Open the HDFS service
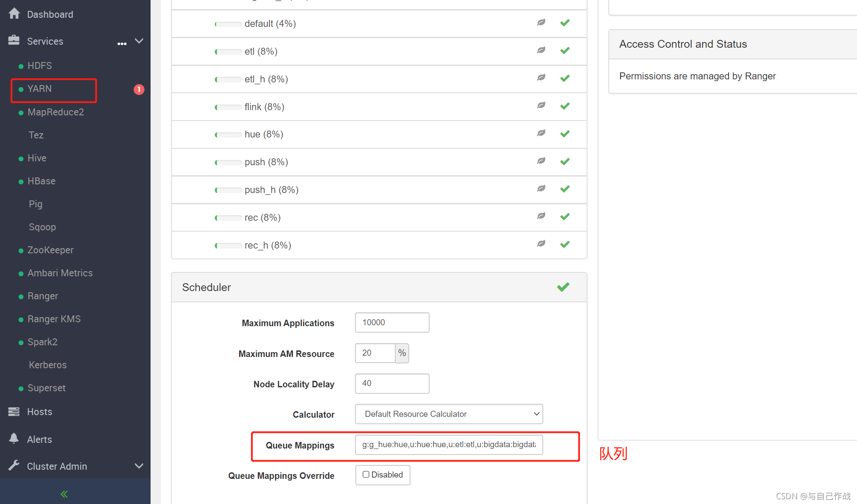This screenshot has width=857, height=504. point(39,65)
